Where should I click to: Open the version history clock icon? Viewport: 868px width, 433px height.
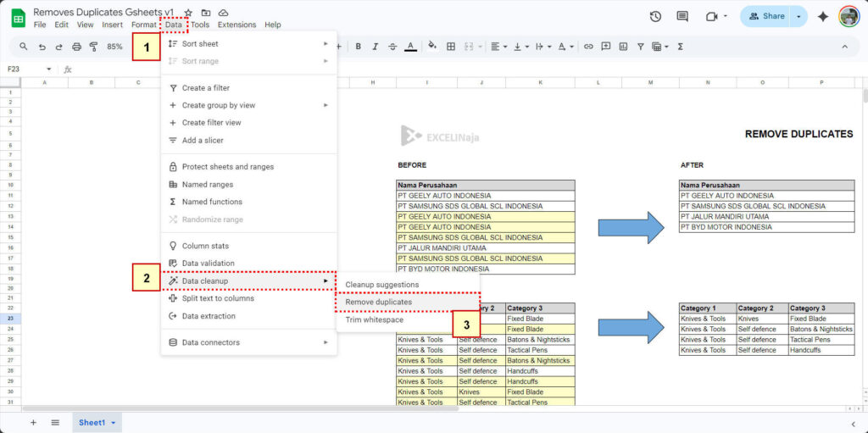(x=655, y=17)
